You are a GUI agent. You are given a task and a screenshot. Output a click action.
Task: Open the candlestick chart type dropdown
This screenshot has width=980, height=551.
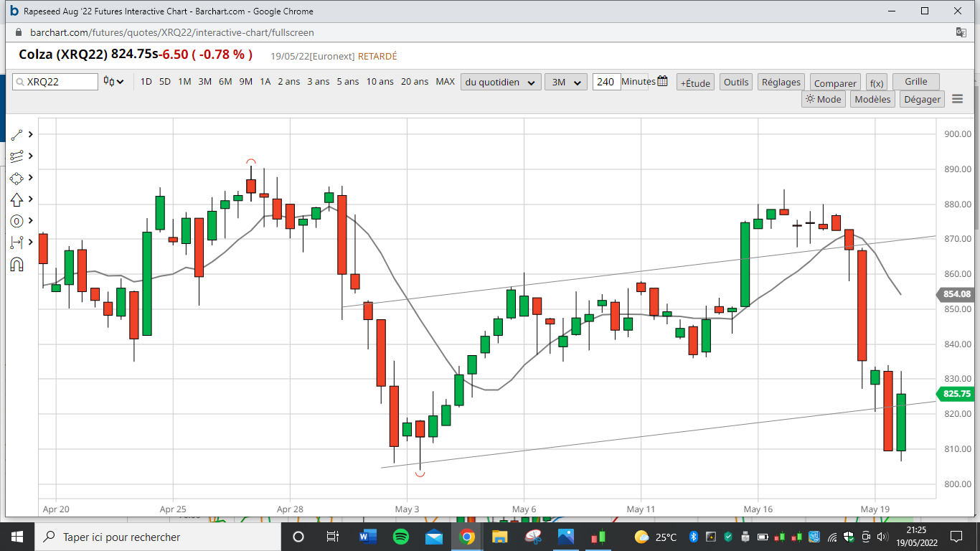(113, 82)
